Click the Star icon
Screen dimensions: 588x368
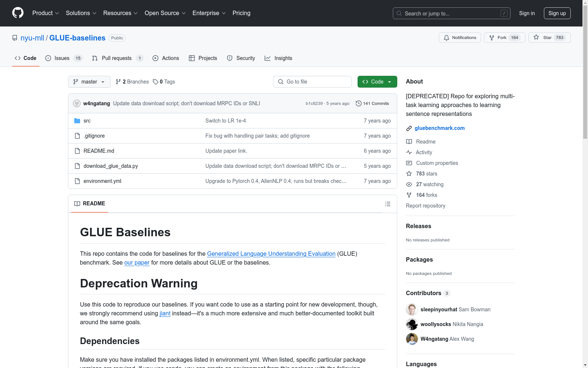click(536, 38)
